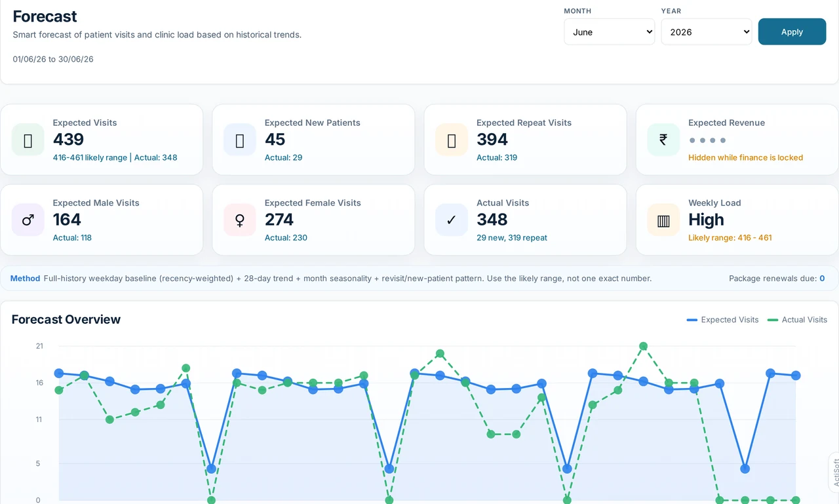
Task: Click the 'Actual: 118' text under Male Visits
Action: [x=72, y=238]
